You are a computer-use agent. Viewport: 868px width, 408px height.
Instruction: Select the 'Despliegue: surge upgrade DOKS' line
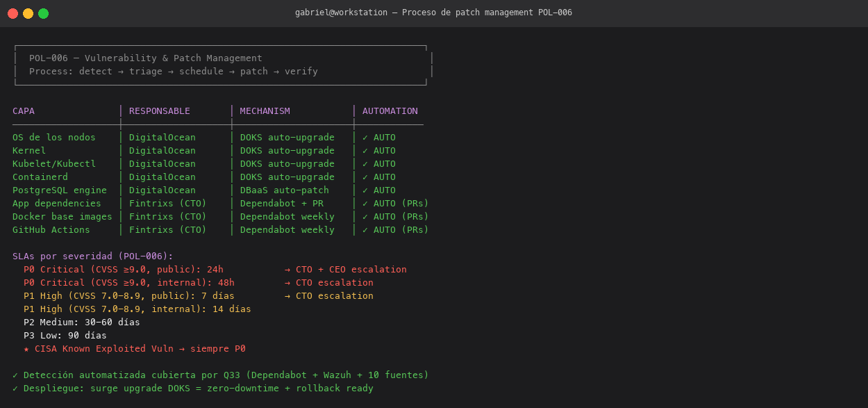tap(193, 389)
